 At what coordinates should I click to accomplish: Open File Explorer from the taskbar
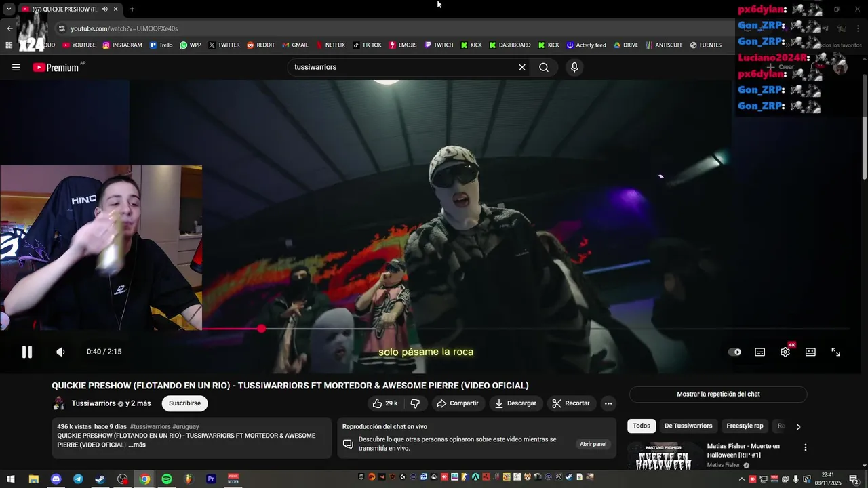(33, 479)
